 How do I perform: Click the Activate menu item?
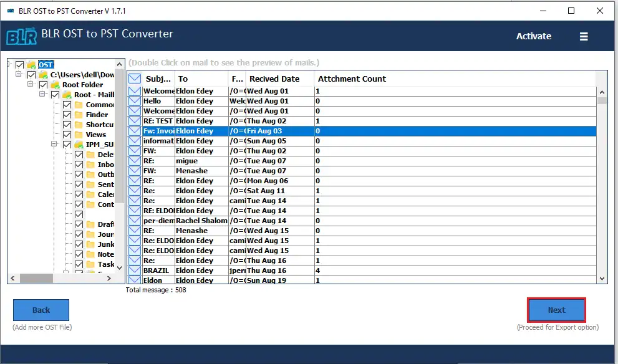pyautogui.click(x=533, y=36)
